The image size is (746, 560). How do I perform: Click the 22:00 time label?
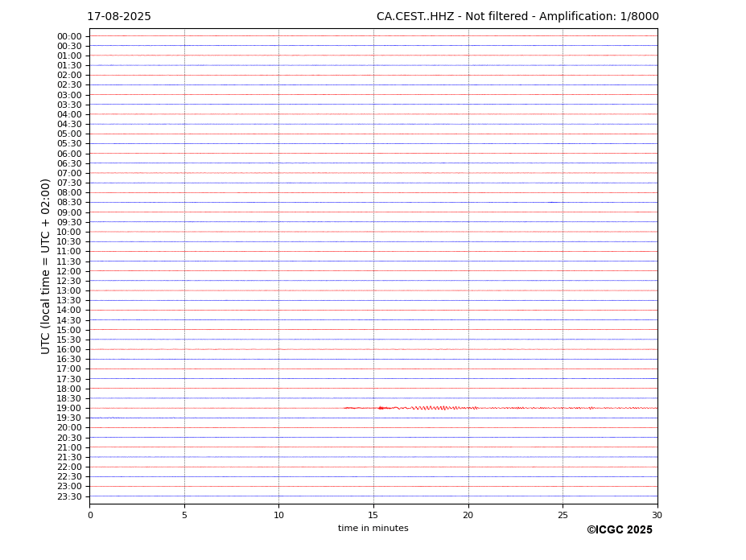coord(69,467)
